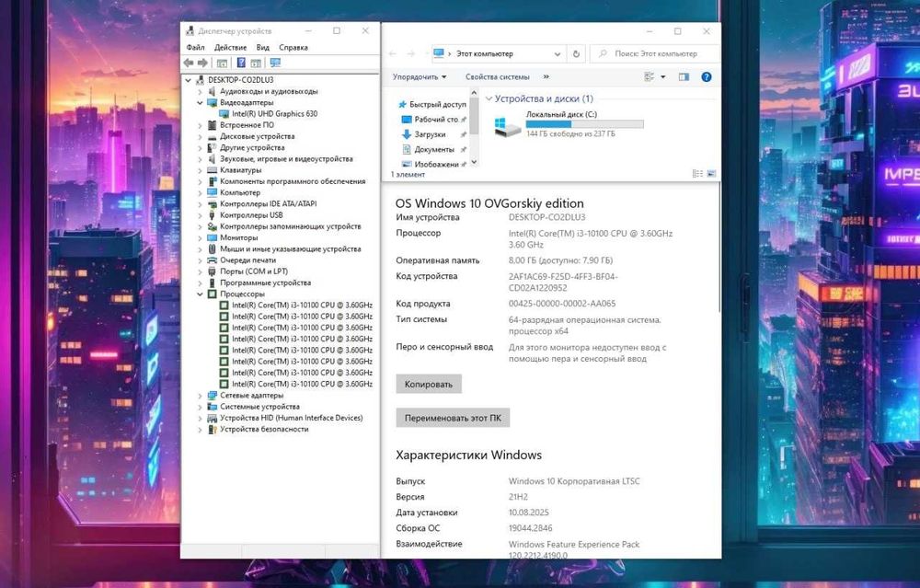Click the Аудиовходы и аудиовыходы speaker icon
This screenshot has height=588, width=920.
[213, 91]
